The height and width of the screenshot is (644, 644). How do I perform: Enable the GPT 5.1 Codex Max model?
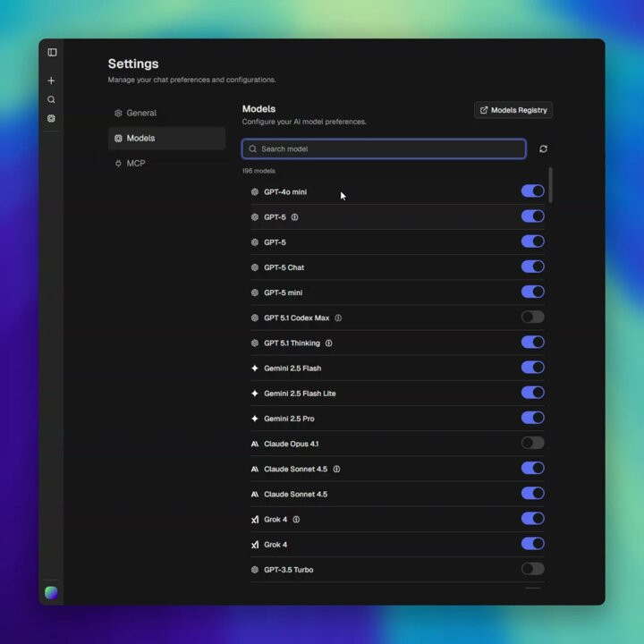(x=533, y=317)
